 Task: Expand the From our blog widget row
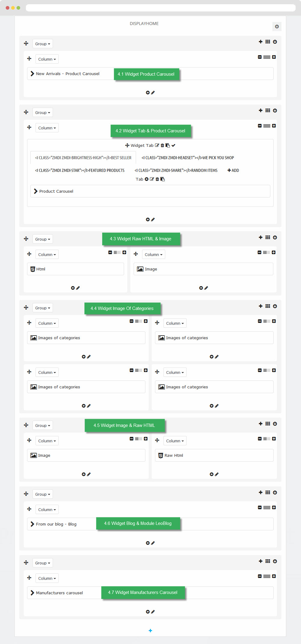tap(32, 524)
